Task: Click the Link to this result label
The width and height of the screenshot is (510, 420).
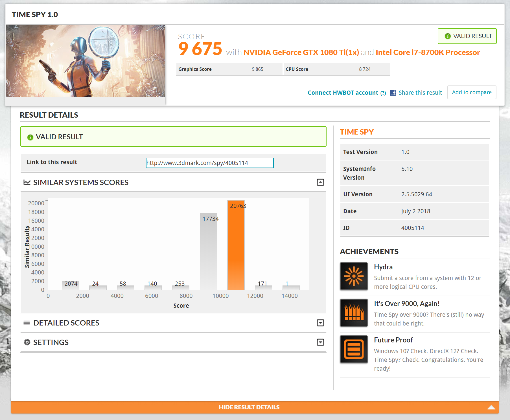Action: point(52,162)
